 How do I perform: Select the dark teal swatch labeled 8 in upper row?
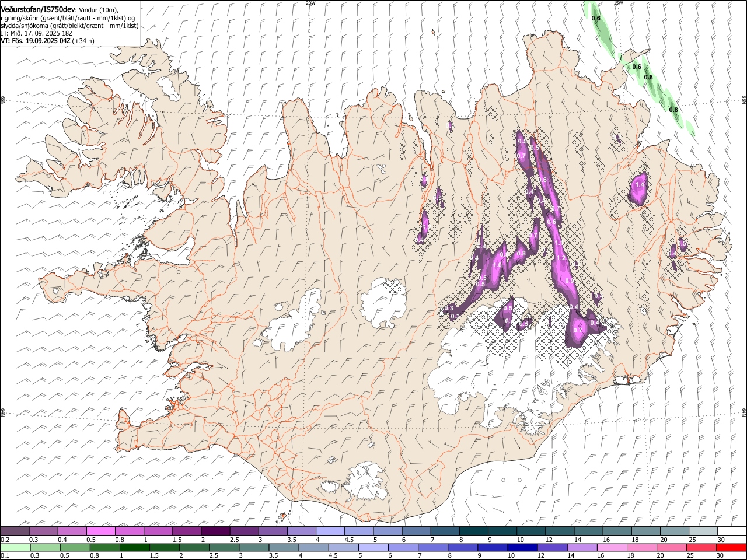pos(474,531)
